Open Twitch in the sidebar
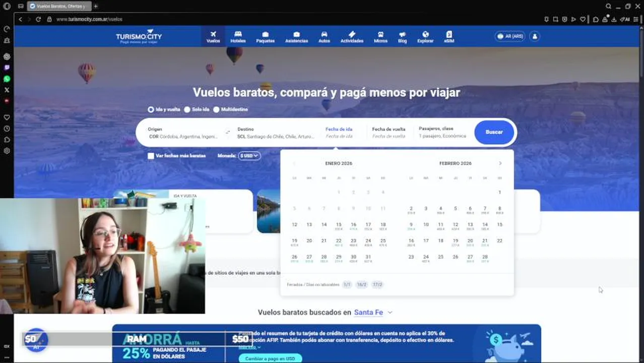The width and height of the screenshot is (644, 363). tap(7, 68)
